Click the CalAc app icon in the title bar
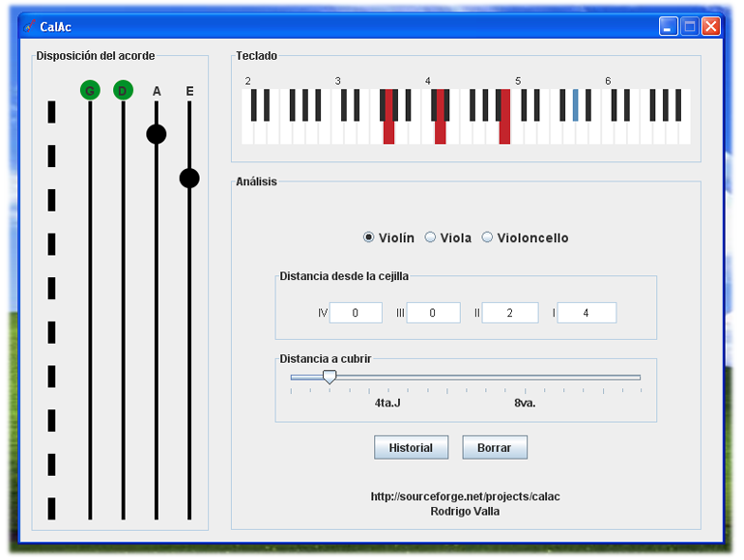Screen dimensions: 744x560 click(x=29, y=27)
